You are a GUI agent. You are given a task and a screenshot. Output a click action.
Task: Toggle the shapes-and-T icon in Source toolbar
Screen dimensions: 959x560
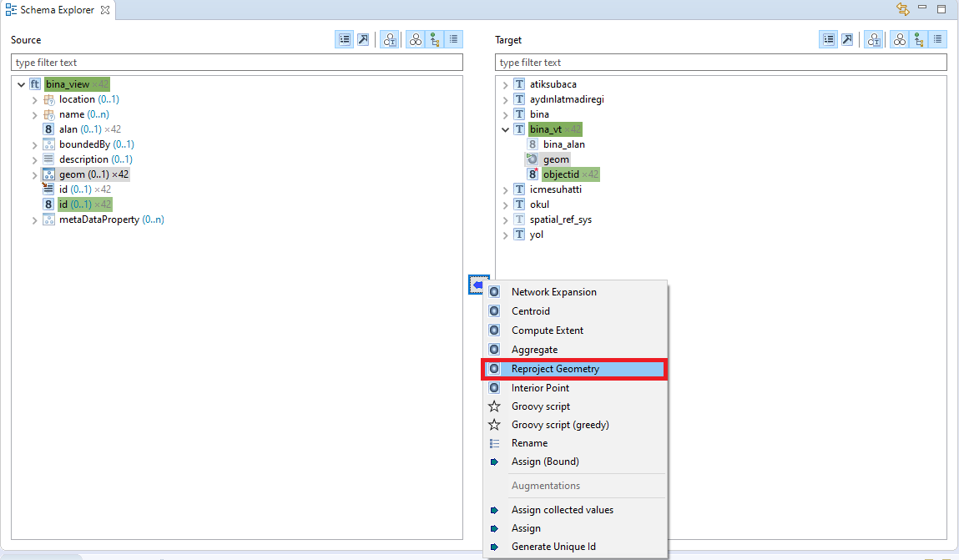click(x=389, y=40)
